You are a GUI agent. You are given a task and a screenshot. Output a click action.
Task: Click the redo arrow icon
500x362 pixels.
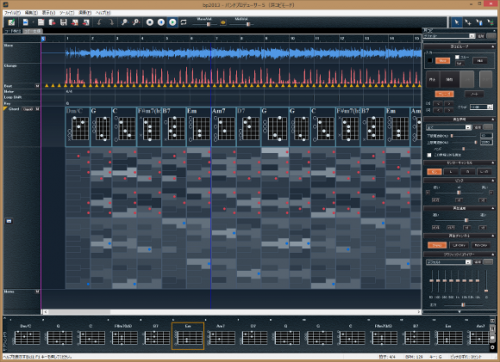tap(111, 22)
